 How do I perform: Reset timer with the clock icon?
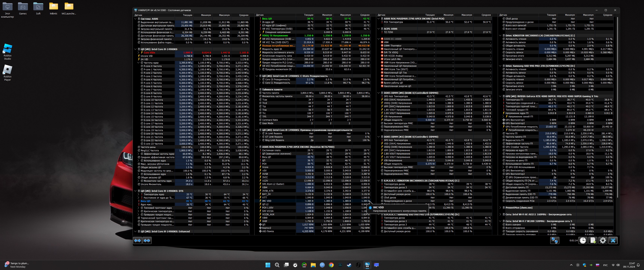583,240
